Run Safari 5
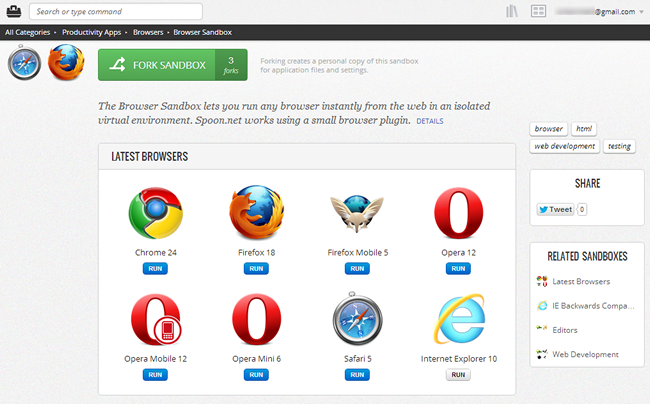Image resolution: width=650 pixels, height=404 pixels. point(357,375)
